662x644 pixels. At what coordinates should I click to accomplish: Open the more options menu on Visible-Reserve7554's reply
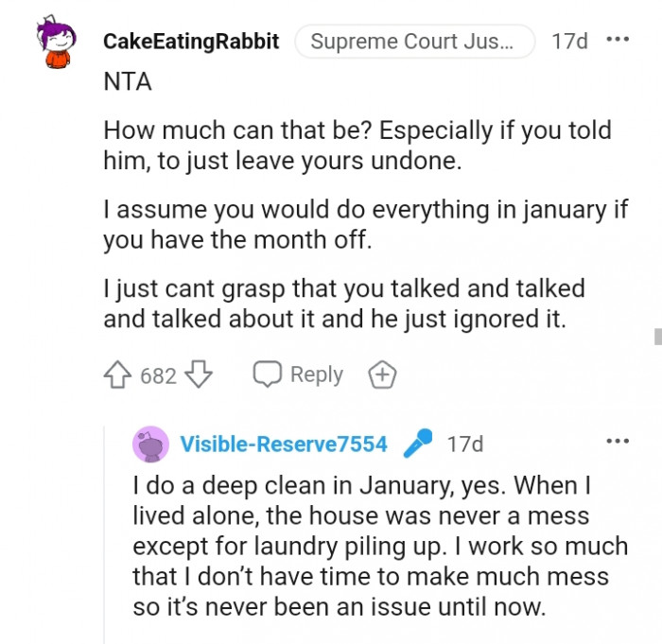point(617,441)
